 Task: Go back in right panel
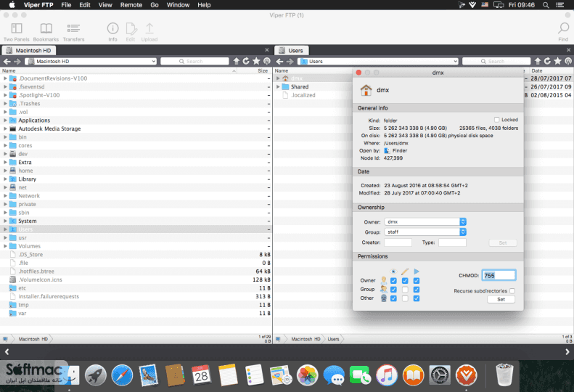click(x=279, y=61)
